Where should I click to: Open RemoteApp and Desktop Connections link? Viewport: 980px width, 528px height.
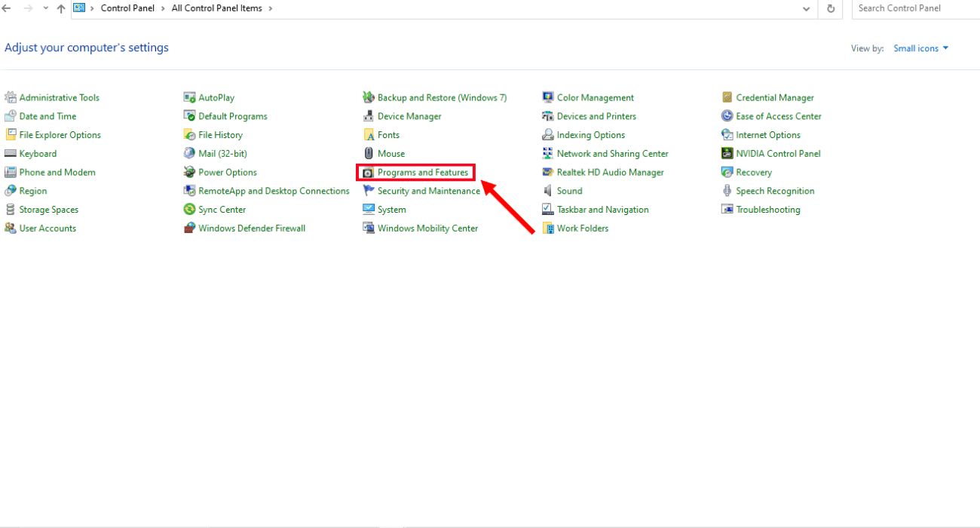(274, 191)
